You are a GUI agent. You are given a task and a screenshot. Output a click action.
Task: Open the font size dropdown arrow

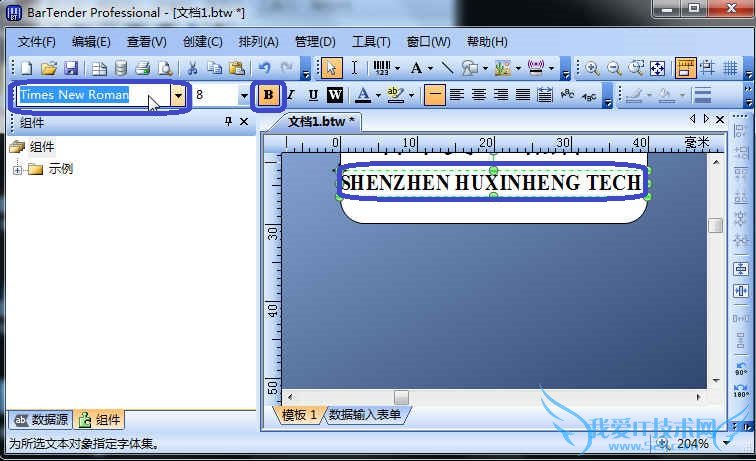tap(244, 95)
